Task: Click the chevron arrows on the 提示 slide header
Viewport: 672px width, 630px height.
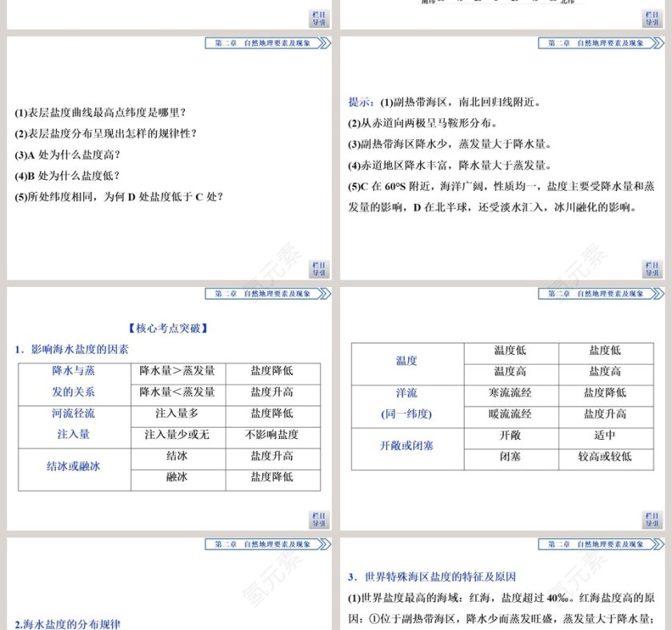Action: click(x=658, y=42)
